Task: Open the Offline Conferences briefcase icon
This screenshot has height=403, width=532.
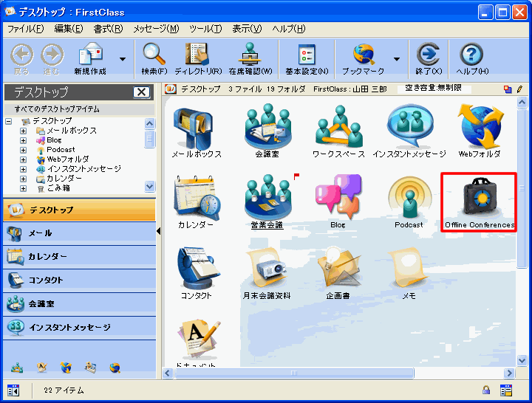Action: point(479,199)
